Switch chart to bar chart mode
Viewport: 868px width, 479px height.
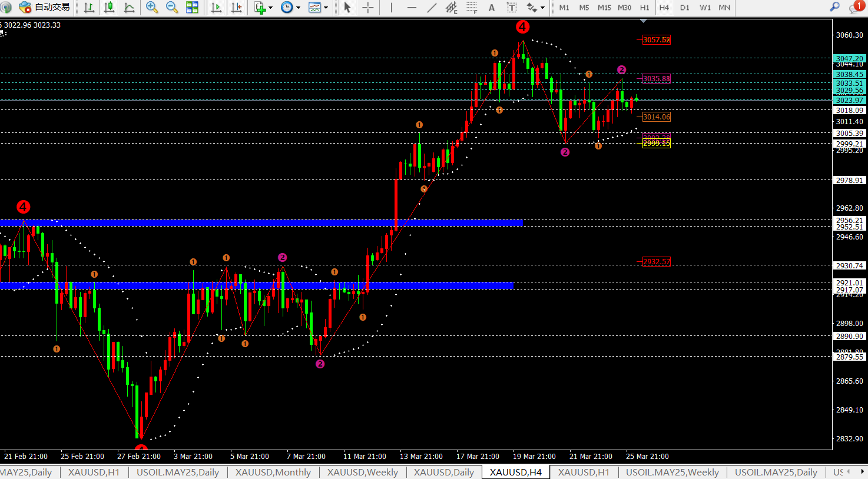click(x=89, y=8)
